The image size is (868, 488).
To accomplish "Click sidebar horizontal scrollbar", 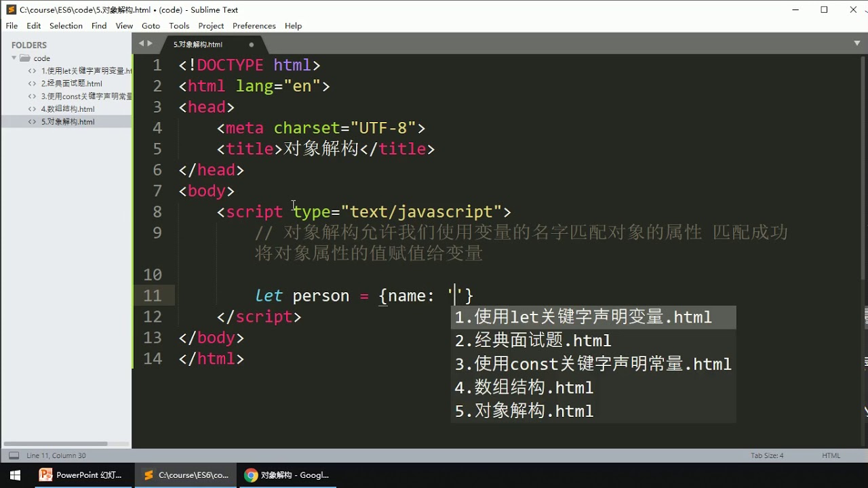I will click(55, 443).
